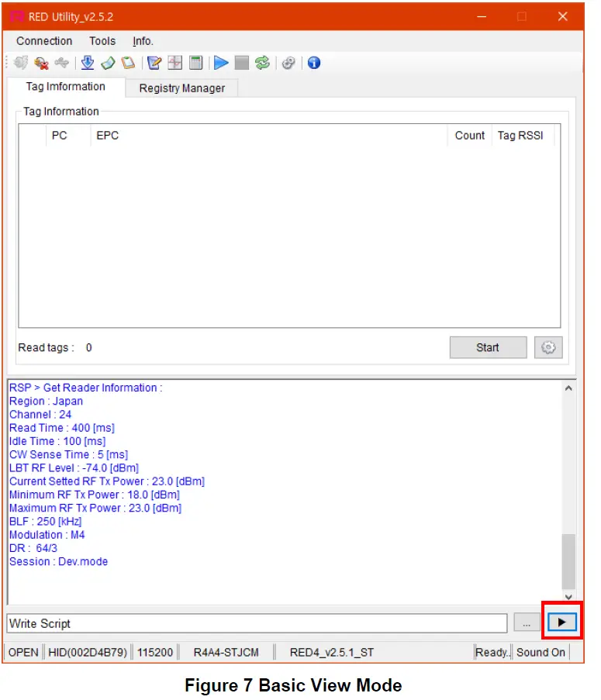Click the browse script ellipsis button
Viewport: 601px width, 700px height.
pyautogui.click(x=527, y=622)
